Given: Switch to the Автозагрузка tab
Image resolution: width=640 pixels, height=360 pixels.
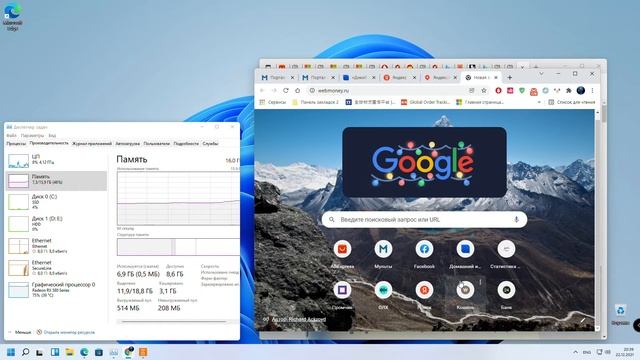Looking at the screenshot, I should click(127, 144).
